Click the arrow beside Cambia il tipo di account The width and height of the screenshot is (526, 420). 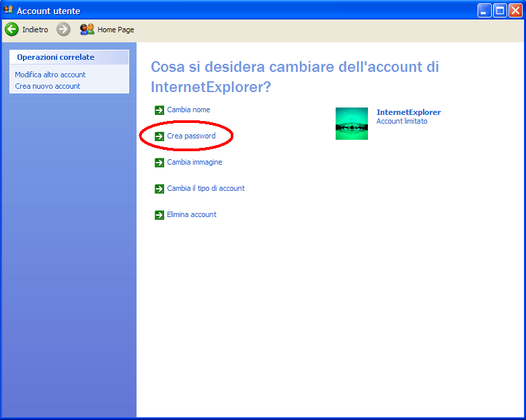pos(159,188)
